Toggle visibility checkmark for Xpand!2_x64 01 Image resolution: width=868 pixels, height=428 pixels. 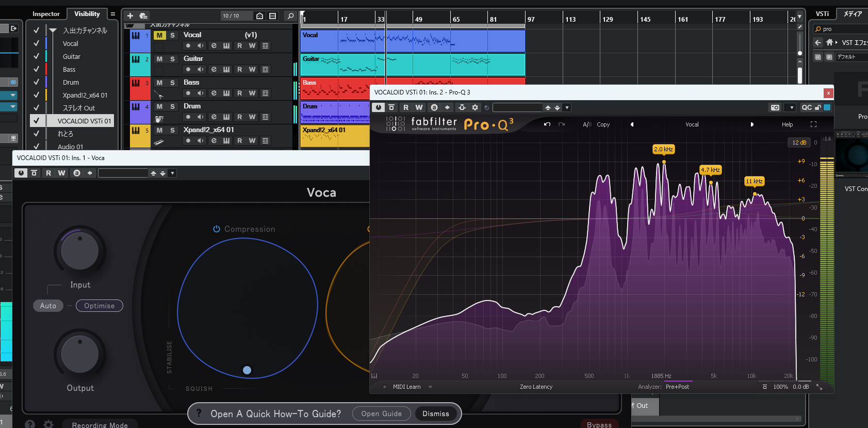click(36, 95)
